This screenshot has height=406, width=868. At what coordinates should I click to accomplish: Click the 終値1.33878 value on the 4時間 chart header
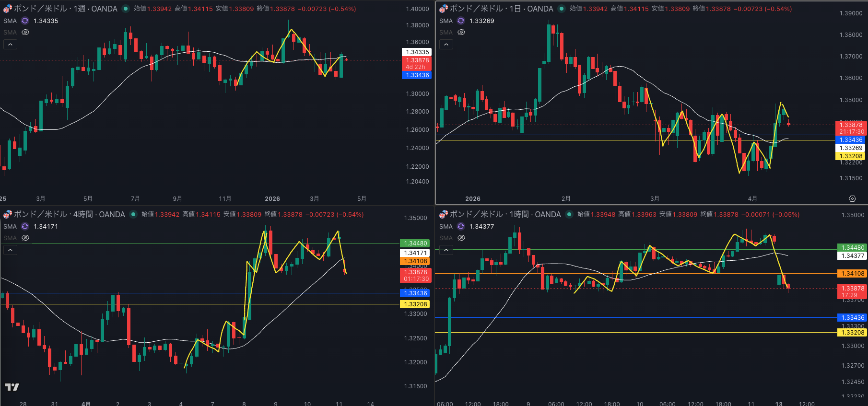pyautogui.click(x=283, y=214)
